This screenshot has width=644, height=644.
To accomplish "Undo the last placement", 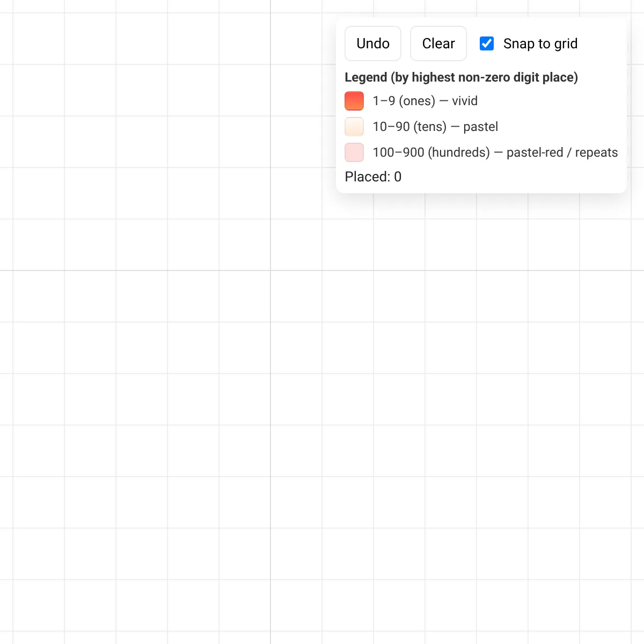I will tap(373, 43).
